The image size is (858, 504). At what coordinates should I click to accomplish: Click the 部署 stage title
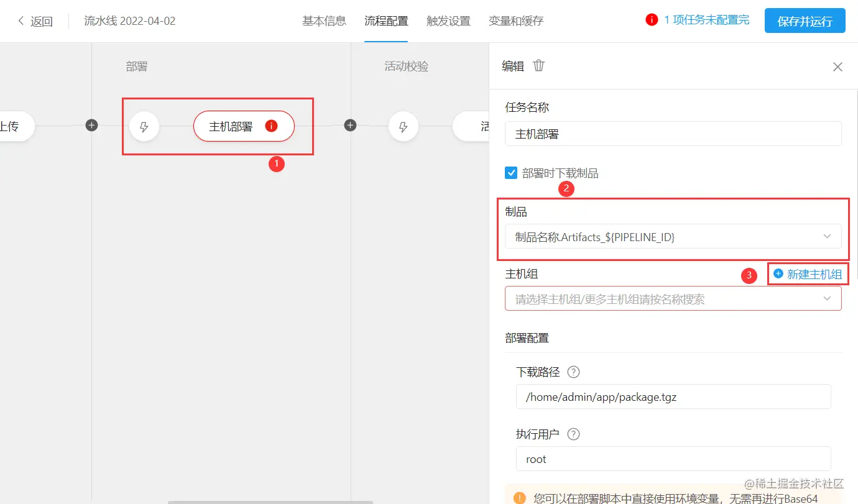click(x=137, y=66)
